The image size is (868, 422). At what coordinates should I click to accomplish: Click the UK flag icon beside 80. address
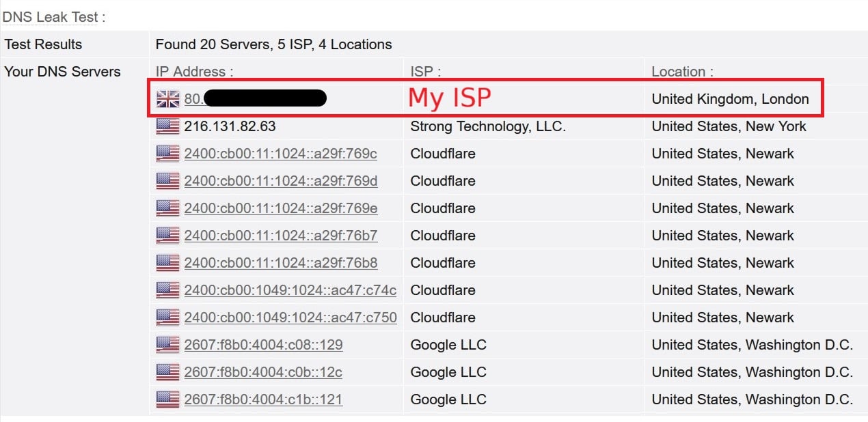168,99
